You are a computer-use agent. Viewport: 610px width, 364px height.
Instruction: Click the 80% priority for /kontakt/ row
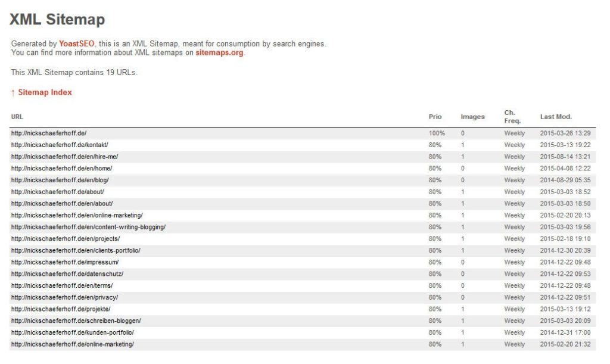point(435,145)
